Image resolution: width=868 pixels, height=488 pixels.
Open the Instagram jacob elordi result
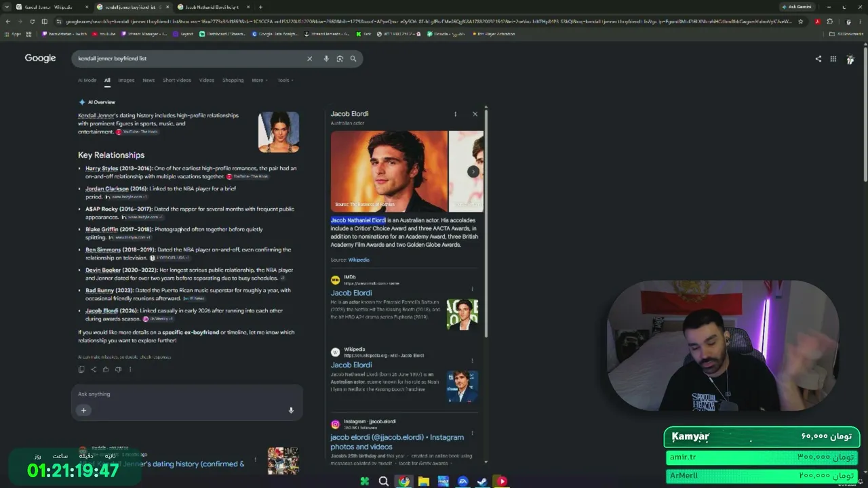tap(397, 442)
